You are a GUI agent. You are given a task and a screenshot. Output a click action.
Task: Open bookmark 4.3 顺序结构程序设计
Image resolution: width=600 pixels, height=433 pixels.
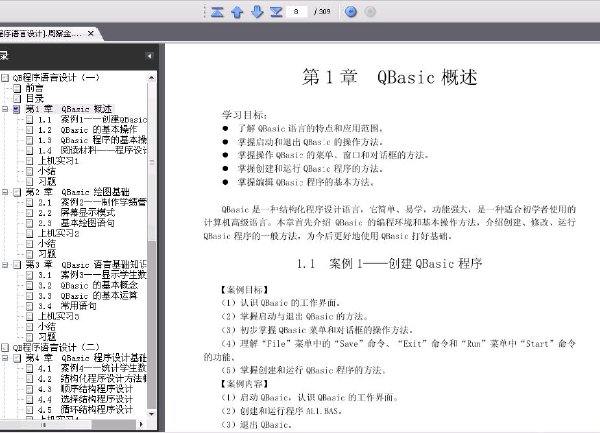pos(85,389)
